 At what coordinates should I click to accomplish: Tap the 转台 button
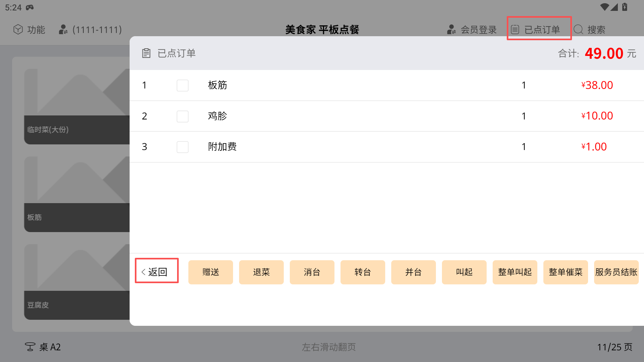[x=363, y=272]
